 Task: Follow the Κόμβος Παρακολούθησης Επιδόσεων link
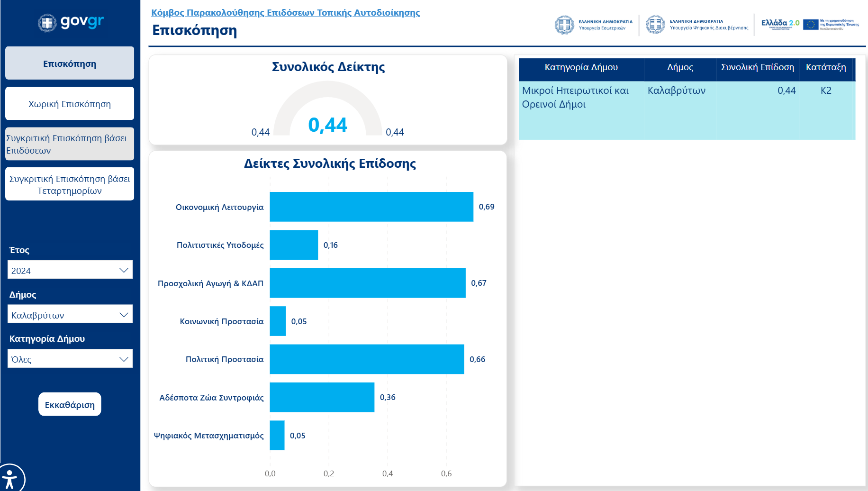click(x=285, y=13)
